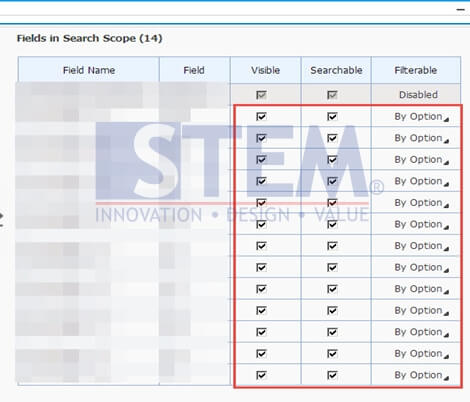
Task: Select the Fields in Search Scope (14) heading
Action: (x=89, y=38)
